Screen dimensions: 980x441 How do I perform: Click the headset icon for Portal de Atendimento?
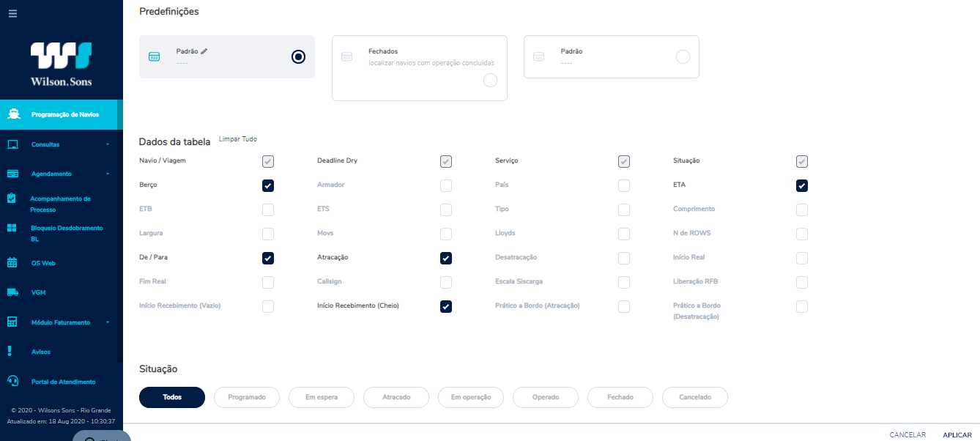pyautogui.click(x=12, y=381)
